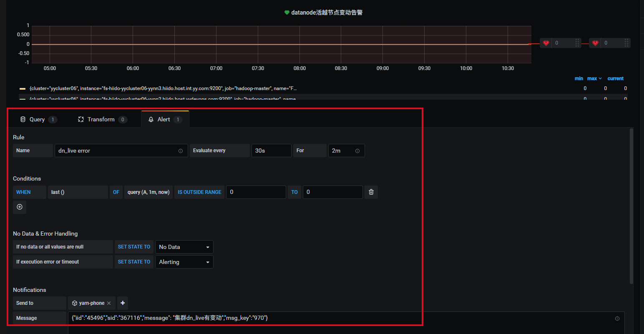Click the leftmost broken-heart threshold icon

tap(546, 43)
